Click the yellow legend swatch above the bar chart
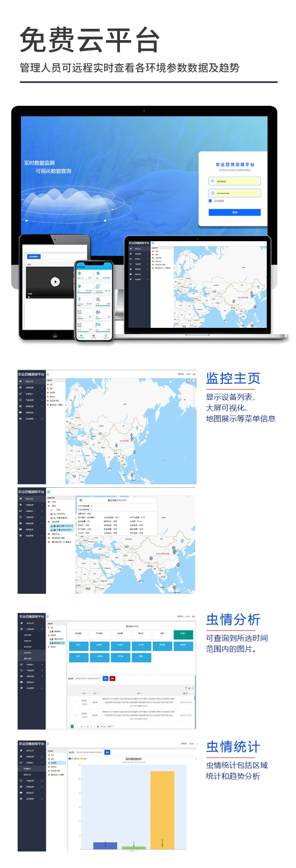This screenshot has height=868, width=296. tap(81, 758)
